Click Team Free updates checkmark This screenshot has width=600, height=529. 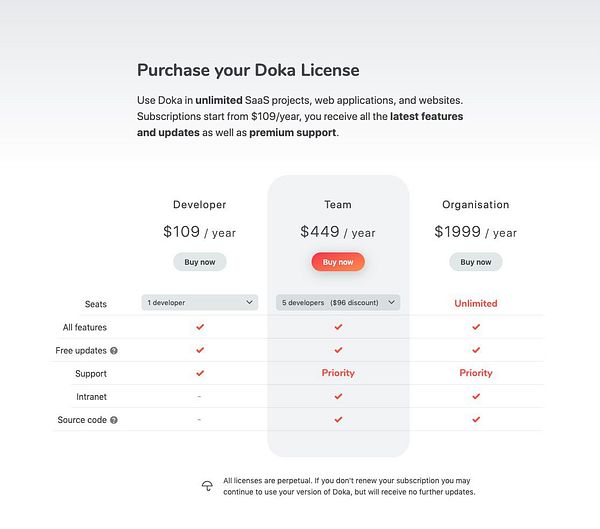point(338,350)
